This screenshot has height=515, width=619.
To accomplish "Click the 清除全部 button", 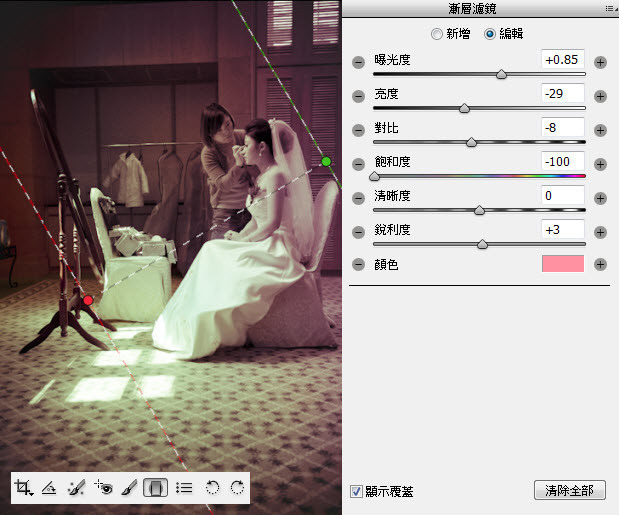I will (x=570, y=490).
